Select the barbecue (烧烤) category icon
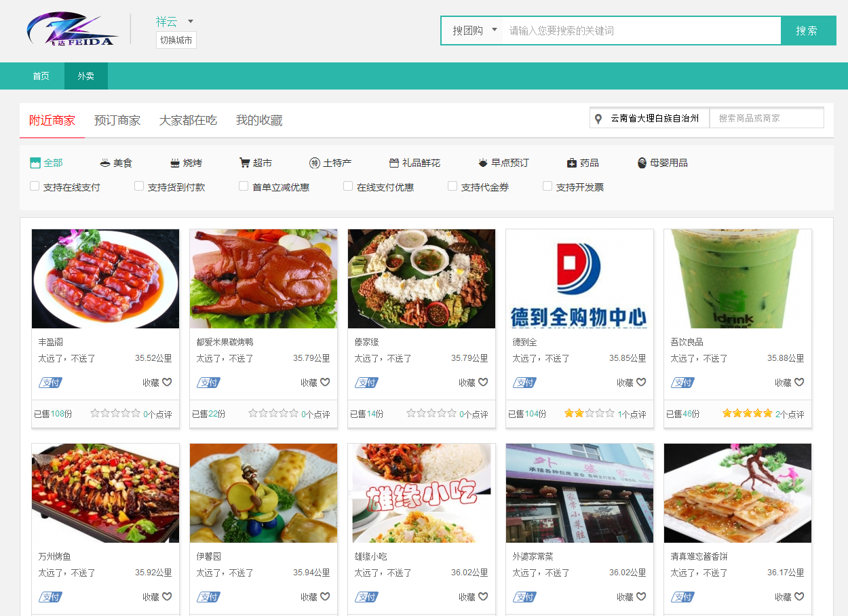The height and width of the screenshot is (616, 848). coord(175,163)
